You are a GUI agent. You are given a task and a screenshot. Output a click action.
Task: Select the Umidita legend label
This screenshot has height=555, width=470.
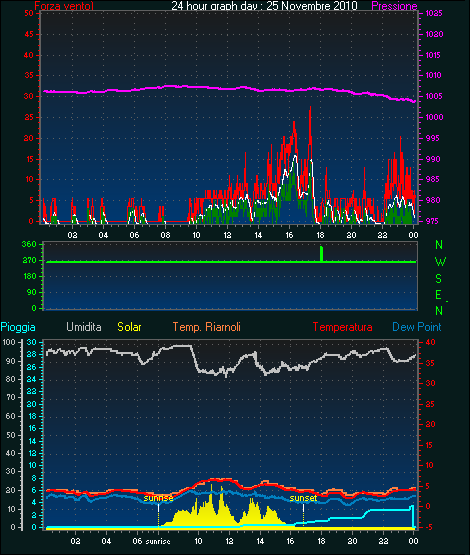84,327
